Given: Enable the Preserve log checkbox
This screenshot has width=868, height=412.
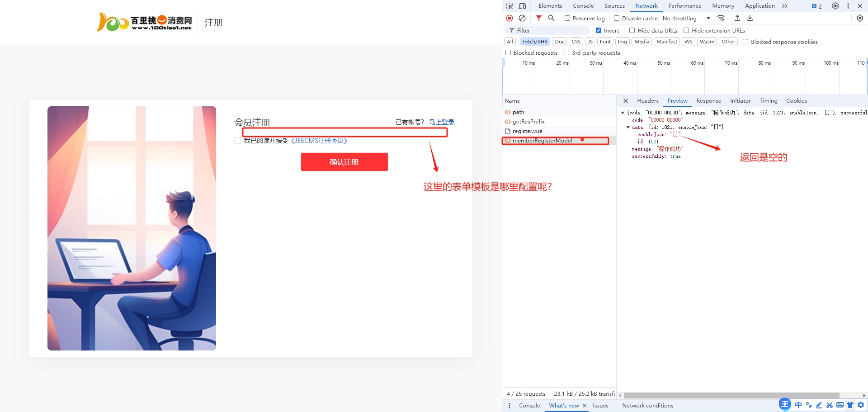Looking at the screenshot, I should point(567,18).
